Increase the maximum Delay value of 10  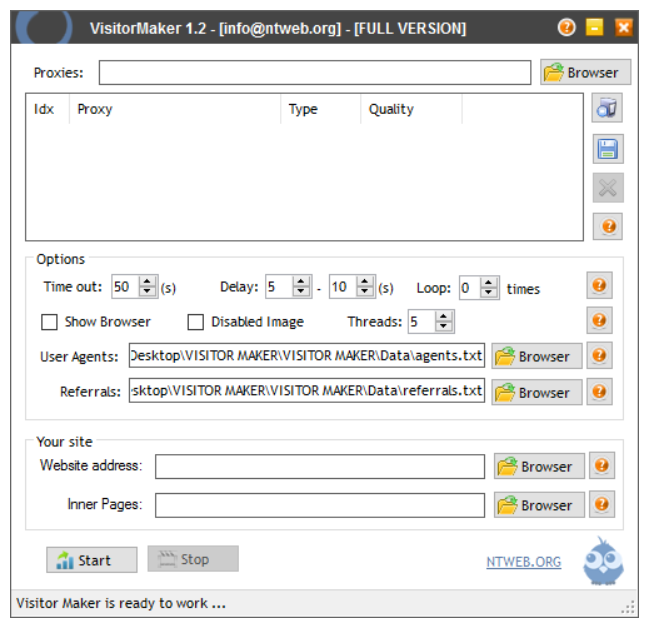click(365, 281)
